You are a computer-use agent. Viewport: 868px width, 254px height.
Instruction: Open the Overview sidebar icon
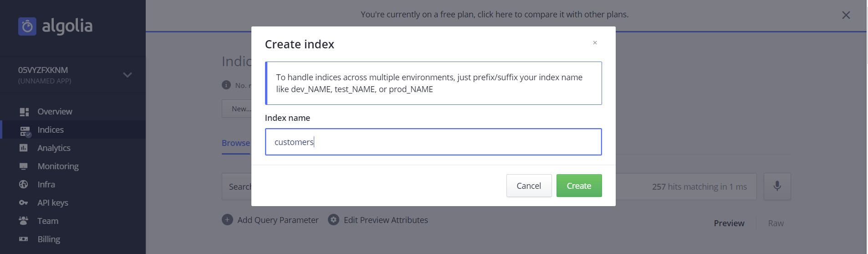click(x=24, y=112)
